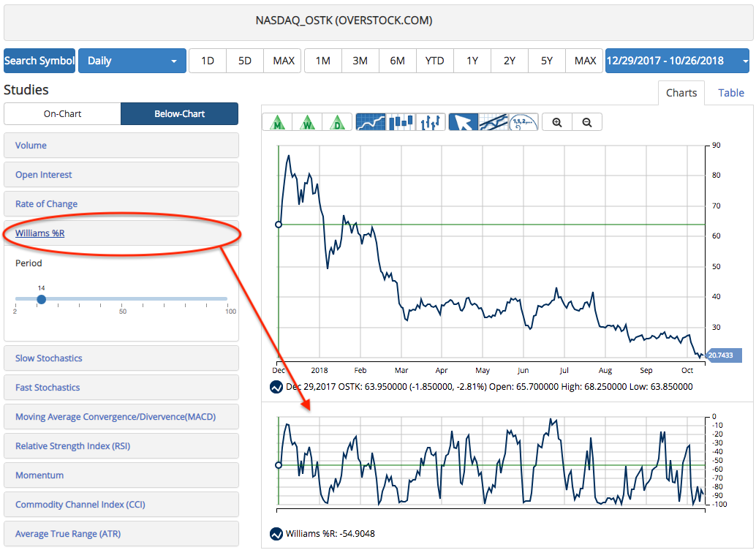756x550 pixels.
Task: Click the Williams %R legend round icon
Action: tap(276, 534)
